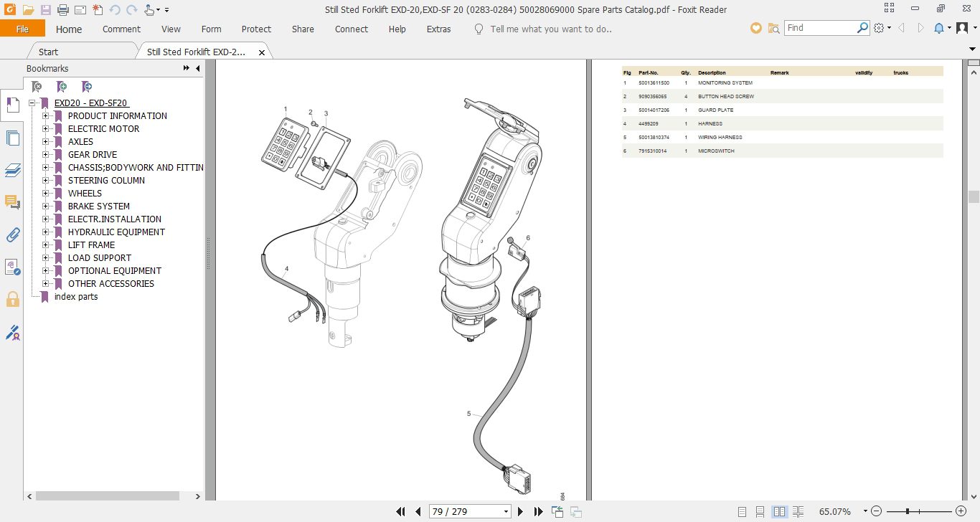Click the magnifier search button in Find box

point(862,28)
